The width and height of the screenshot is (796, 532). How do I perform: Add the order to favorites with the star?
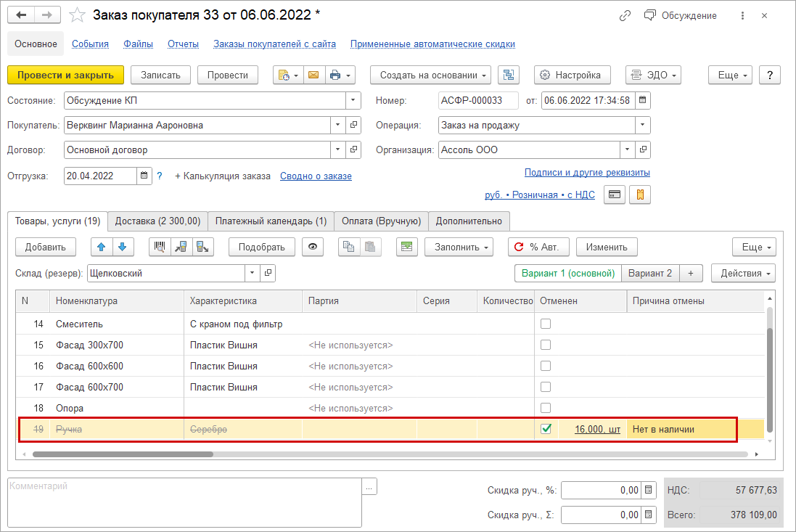(77, 15)
